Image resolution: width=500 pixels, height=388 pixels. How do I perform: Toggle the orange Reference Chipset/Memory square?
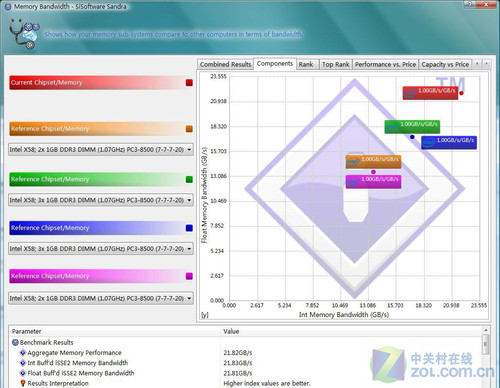pos(189,129)
